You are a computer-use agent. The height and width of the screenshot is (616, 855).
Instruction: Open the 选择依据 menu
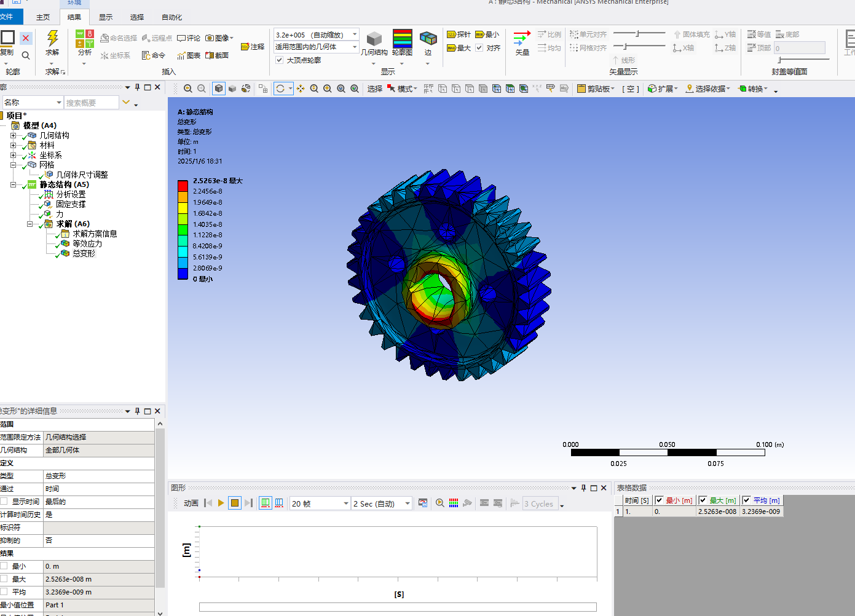[708, 89]
